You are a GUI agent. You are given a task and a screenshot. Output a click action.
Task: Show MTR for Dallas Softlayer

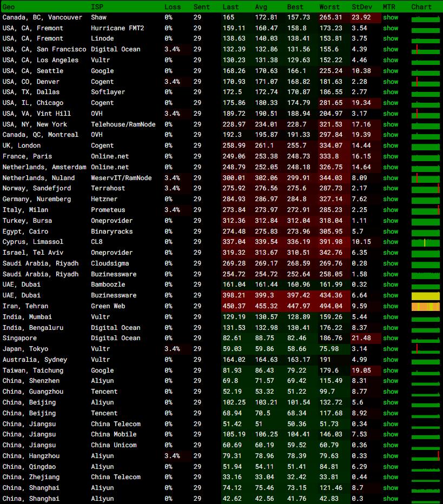(391, 92)
